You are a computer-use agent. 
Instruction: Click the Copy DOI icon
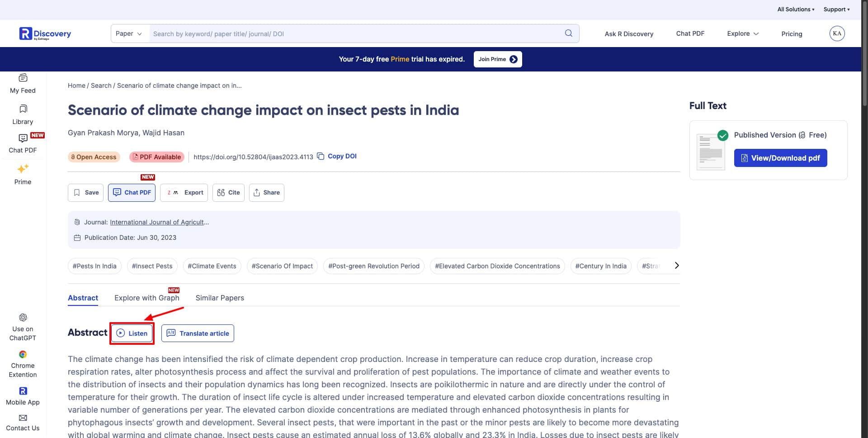(321, 156)
